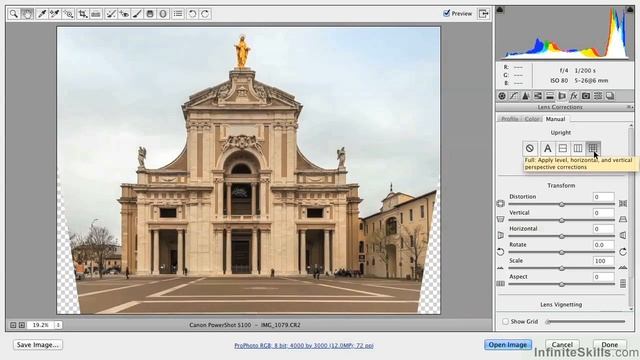Click the Distortion value field

(x=603, y=197)
